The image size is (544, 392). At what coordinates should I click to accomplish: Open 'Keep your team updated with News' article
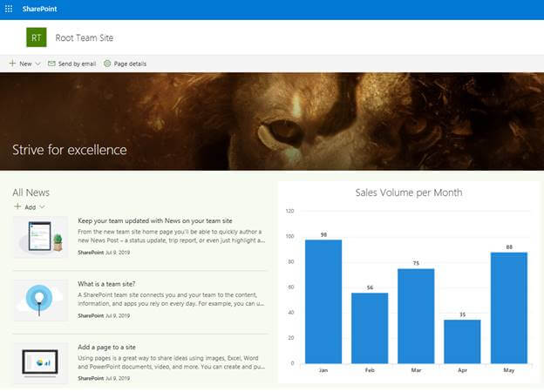(155, 220)
